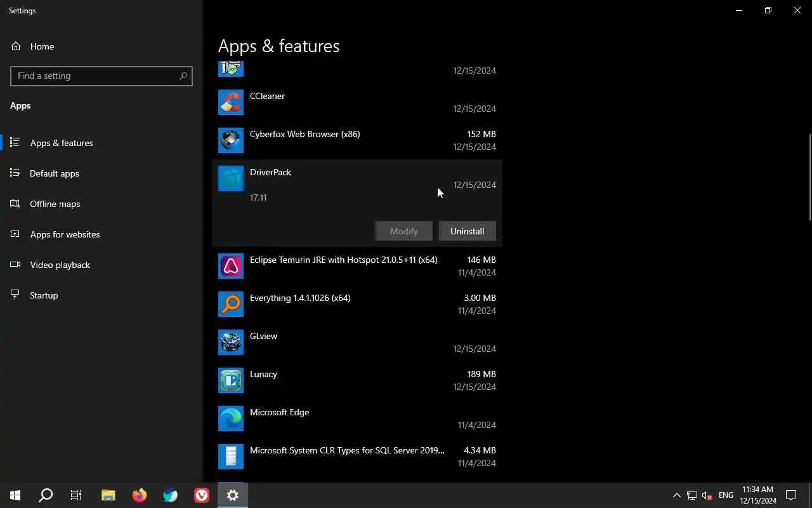Click the Settings gear taskbar icon
The width and height of the screenshot is (812, 508).
click(233, 495)
